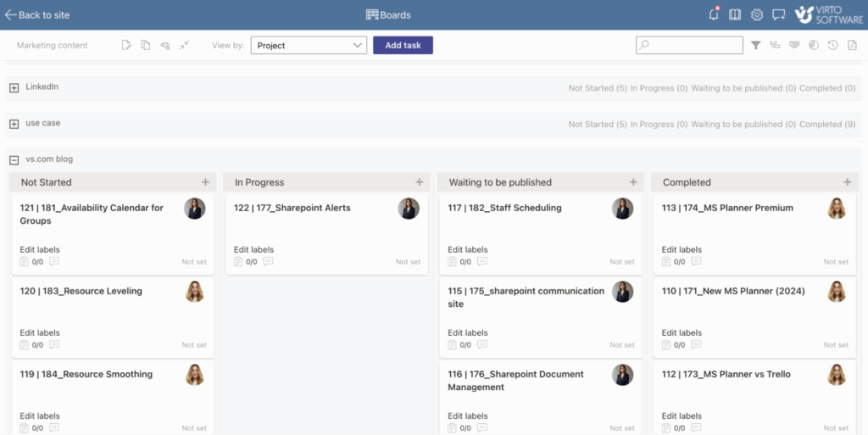Open the filter funnel tool

(756, 46)
